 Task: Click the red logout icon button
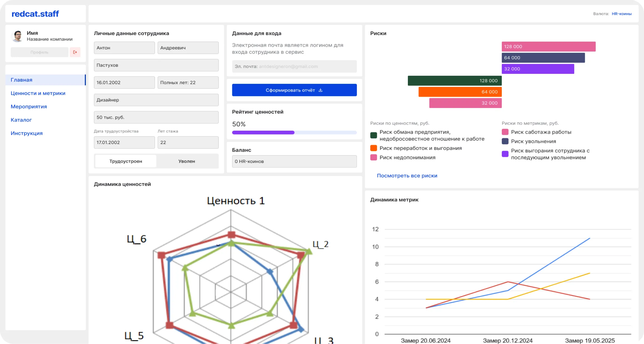[75, 52]
